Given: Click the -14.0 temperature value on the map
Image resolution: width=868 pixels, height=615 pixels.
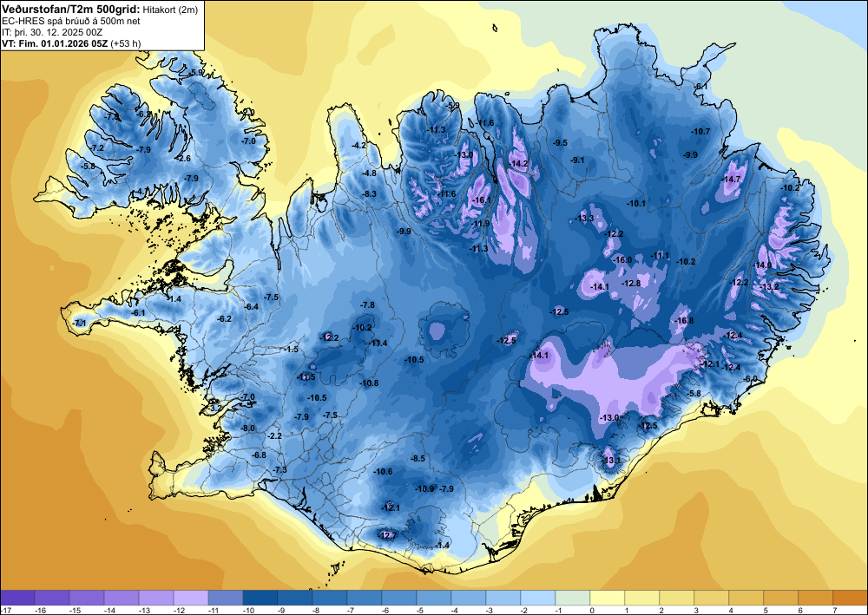Looking at the screenshot, I should (762, 265).
